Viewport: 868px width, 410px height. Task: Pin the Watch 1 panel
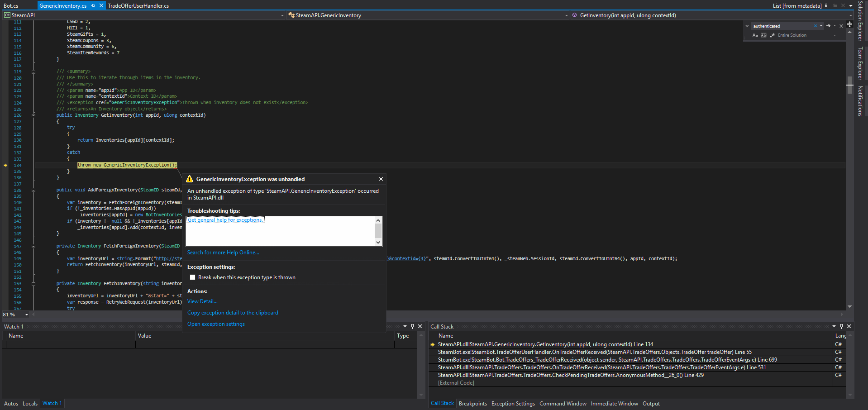coord(412,326)
